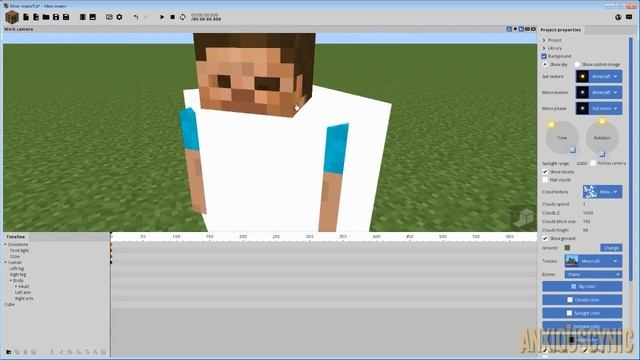Image resolution: width=640 pixels, height=360 pixels.
Task: Click the first icon at timeline bottom left
Action: [x=9, y=352]
